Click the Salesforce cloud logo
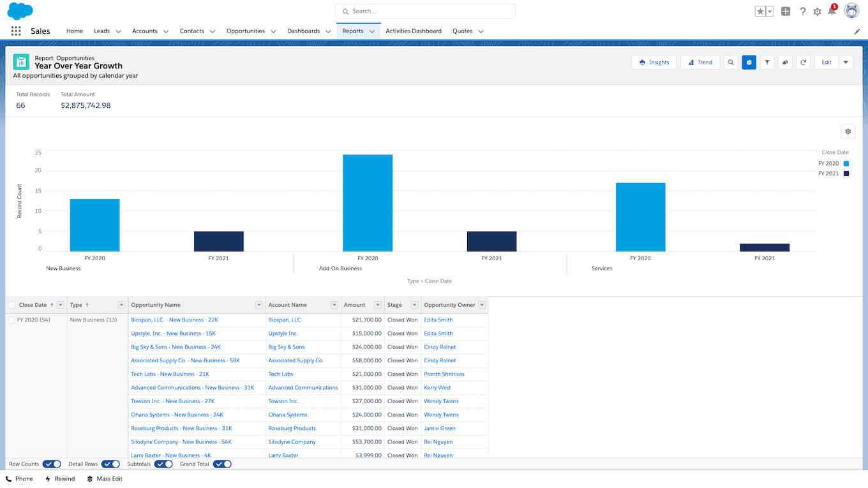Viewport: 868px width, 488px height. coord(20,11)
